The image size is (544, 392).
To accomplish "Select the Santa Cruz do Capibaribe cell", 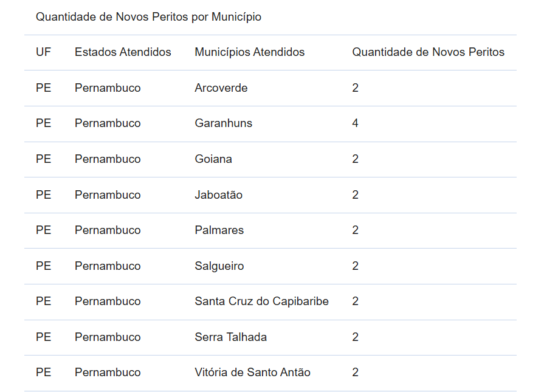I will point(261,301).
